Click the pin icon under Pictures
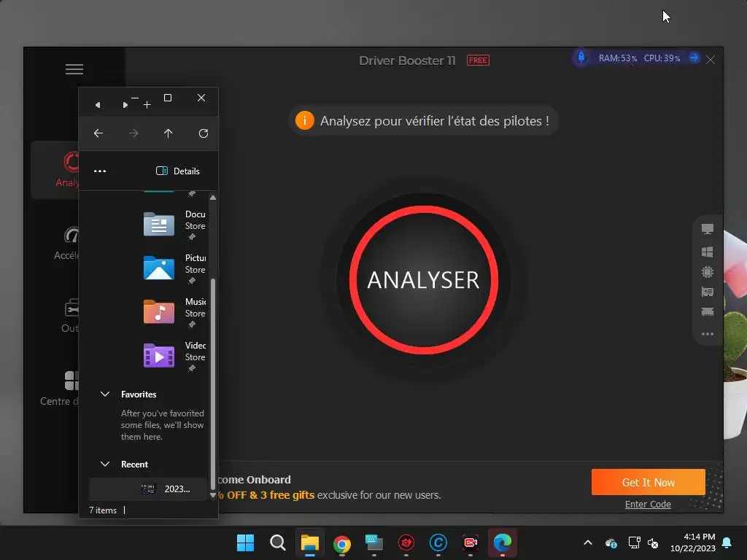This screenshot has width=747, height=560. pos(192,281)
